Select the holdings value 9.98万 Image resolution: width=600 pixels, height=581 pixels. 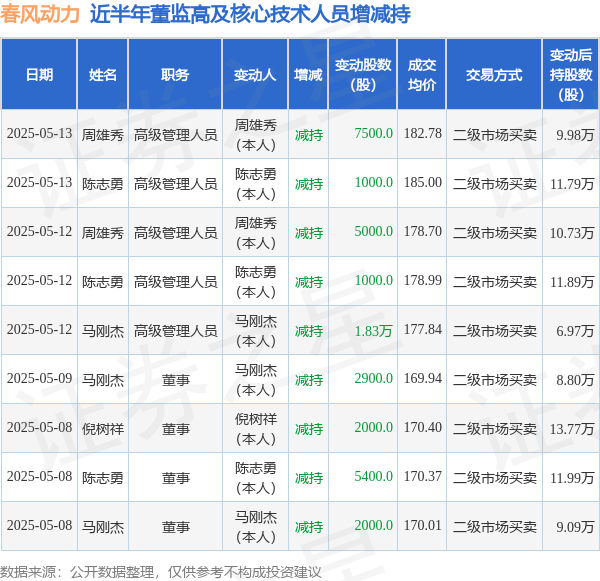[575, 134]
